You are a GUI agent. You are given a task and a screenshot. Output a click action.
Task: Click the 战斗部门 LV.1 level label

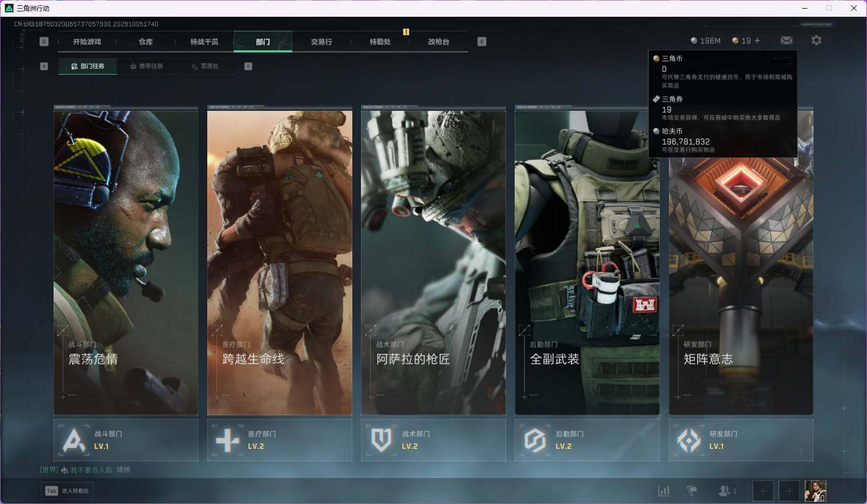tap(101, 446)
